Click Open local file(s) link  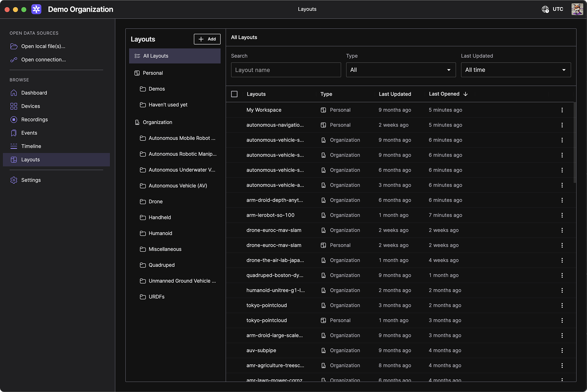point(43,46)
